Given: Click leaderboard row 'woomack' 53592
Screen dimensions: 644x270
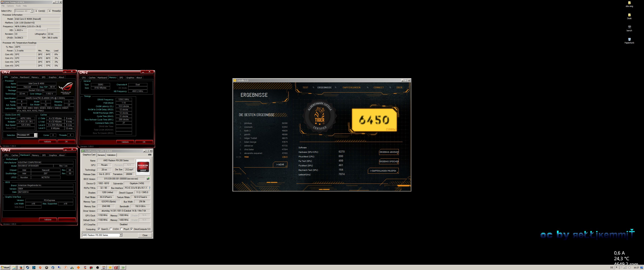Looking at the screenshot, I should coord(264,127).
